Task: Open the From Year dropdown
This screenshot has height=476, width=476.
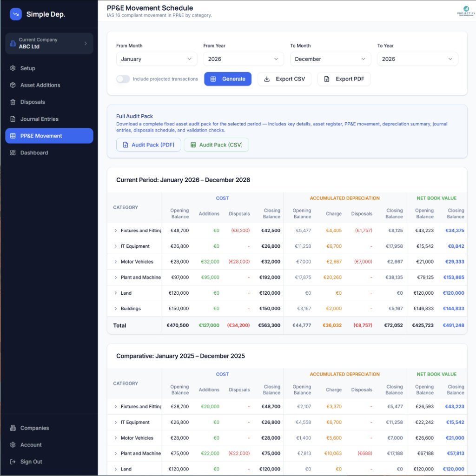Action: pyautogui.click(x=244, y=59)
